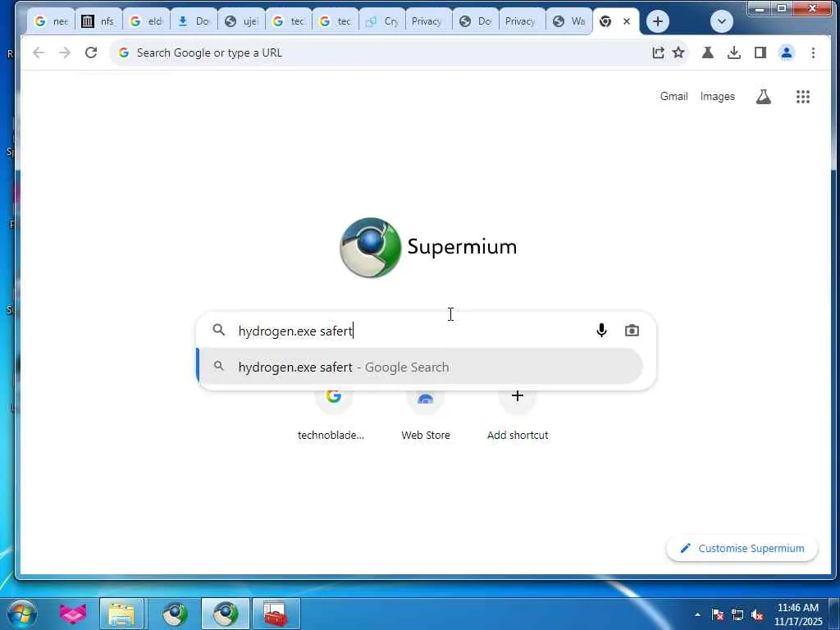Click the muted volume tray icon
This screenshot has height=630, width=840.
tap(757, 614)
